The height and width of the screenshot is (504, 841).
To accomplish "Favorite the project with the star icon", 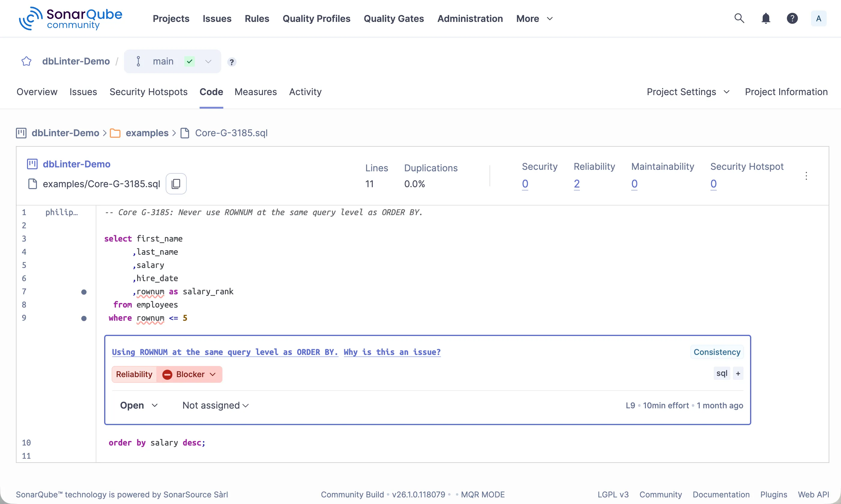I will [x=26, y=61].
